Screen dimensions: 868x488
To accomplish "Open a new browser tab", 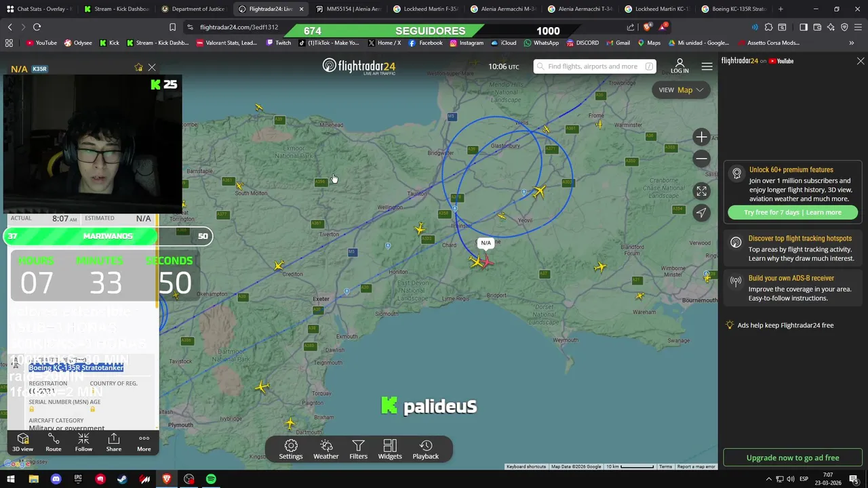I will (x=781, y=9).
